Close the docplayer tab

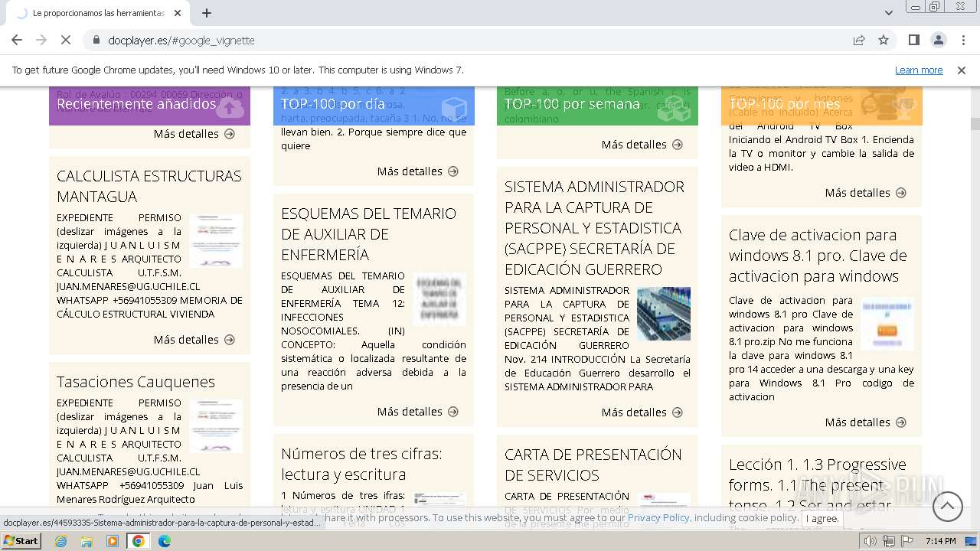[178, 13]
